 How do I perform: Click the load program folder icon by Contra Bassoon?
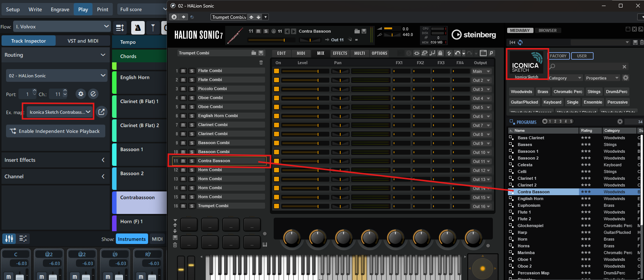(357, 31)
